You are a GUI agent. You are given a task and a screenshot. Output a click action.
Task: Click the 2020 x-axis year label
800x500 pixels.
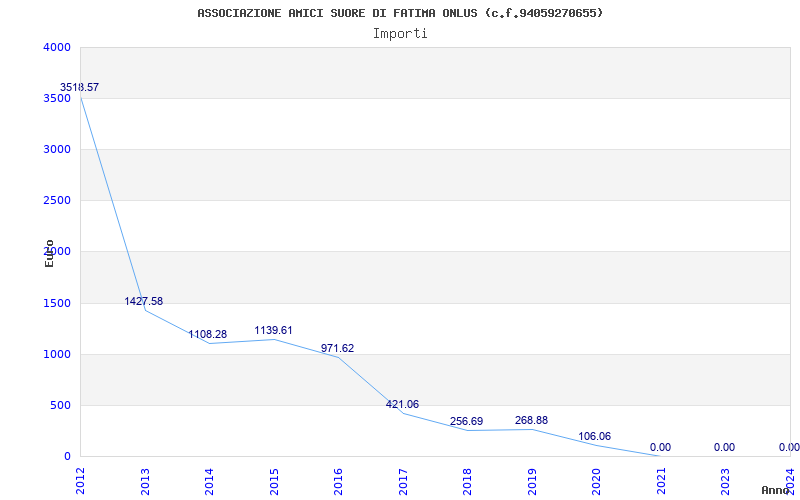pyautogui.click(x=596, y=481)
